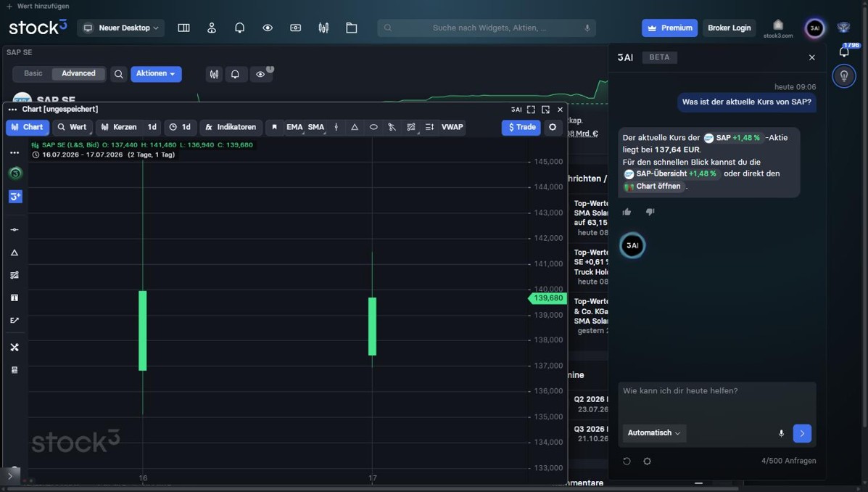Send the AI chat message with arrow button
Image resolution: width=868 pixels, height=492 pixels.
tap(802, 433)
